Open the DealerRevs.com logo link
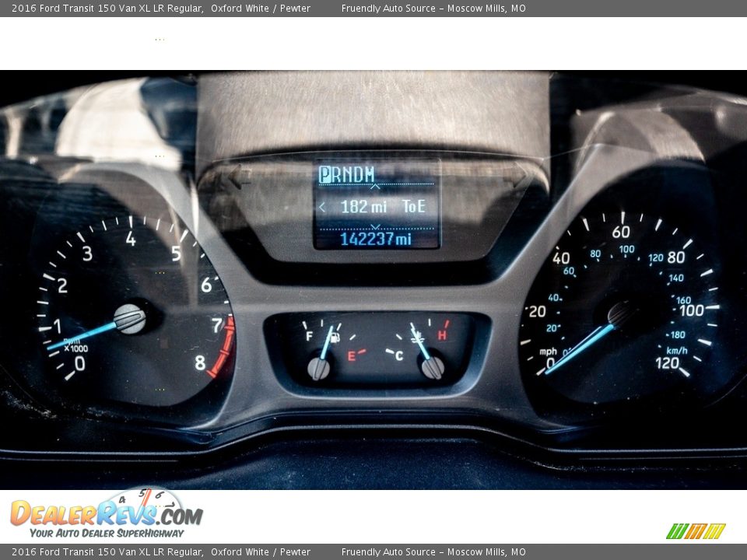This screenshot has width=747, height=560. click(x=107, y=513)
